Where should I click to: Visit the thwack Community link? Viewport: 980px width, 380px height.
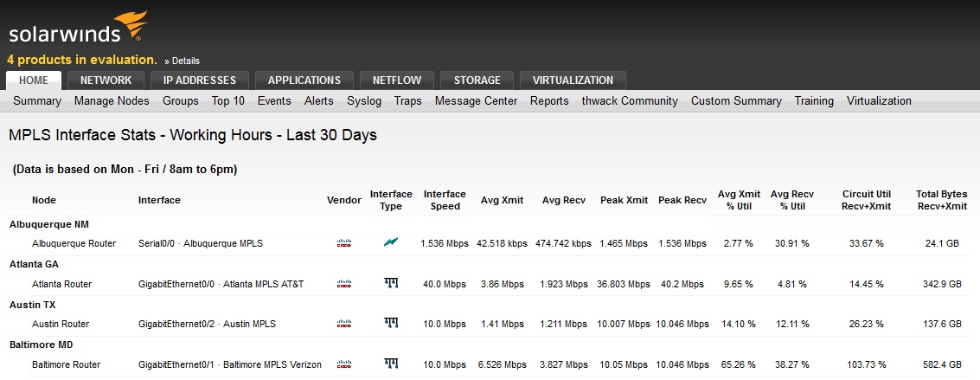(630, 100)
